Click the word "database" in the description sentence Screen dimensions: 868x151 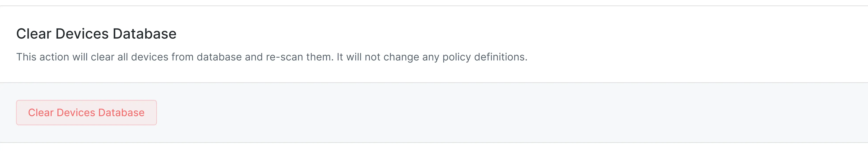click(x=219, y=57)
